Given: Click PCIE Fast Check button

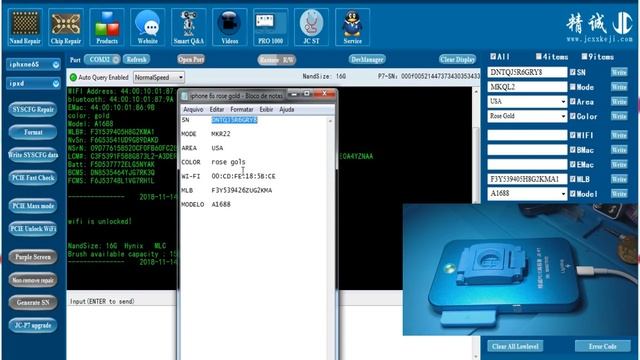Looking at the screenshot, I should (33, 178).
